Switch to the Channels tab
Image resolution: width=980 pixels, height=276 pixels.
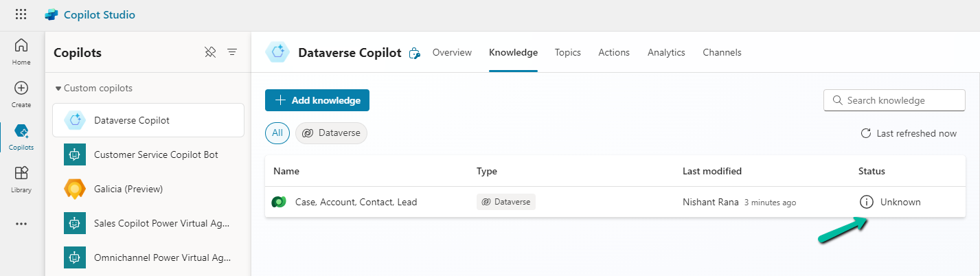[x=722, y=52]
